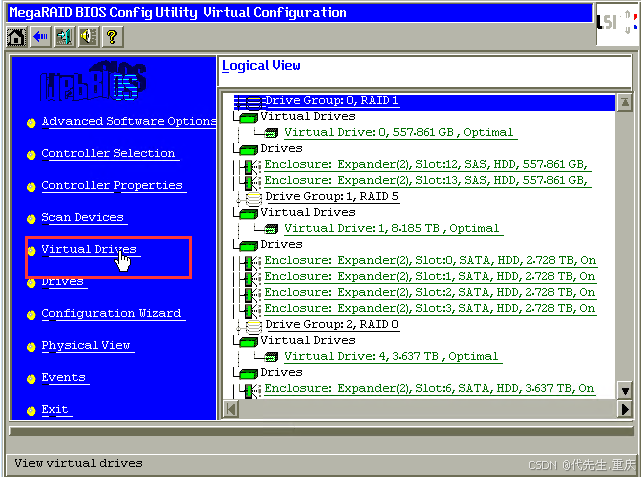Open Virtual Drive: 0, 557.861 GB

[x=399, y=132]
